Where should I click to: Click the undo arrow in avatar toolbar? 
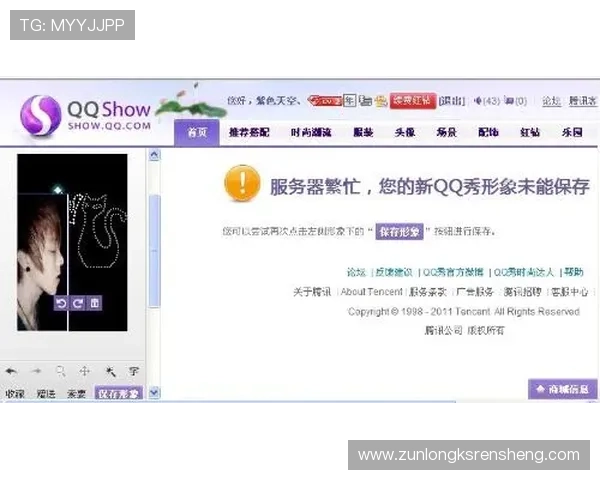(11, 371)
